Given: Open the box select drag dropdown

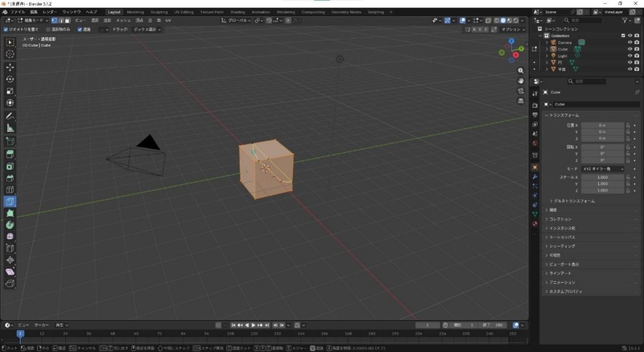Looking at the screenshot, I should pos(147,30).
